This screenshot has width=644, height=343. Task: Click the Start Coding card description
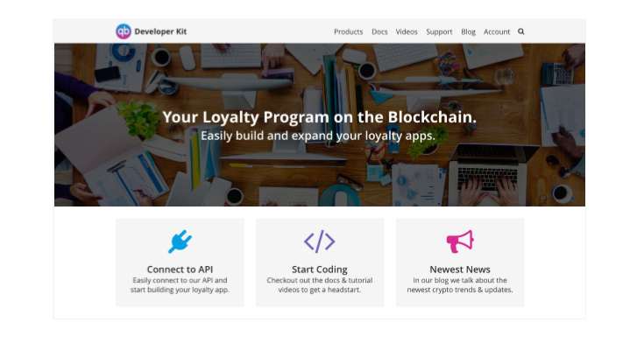[320, 285]
